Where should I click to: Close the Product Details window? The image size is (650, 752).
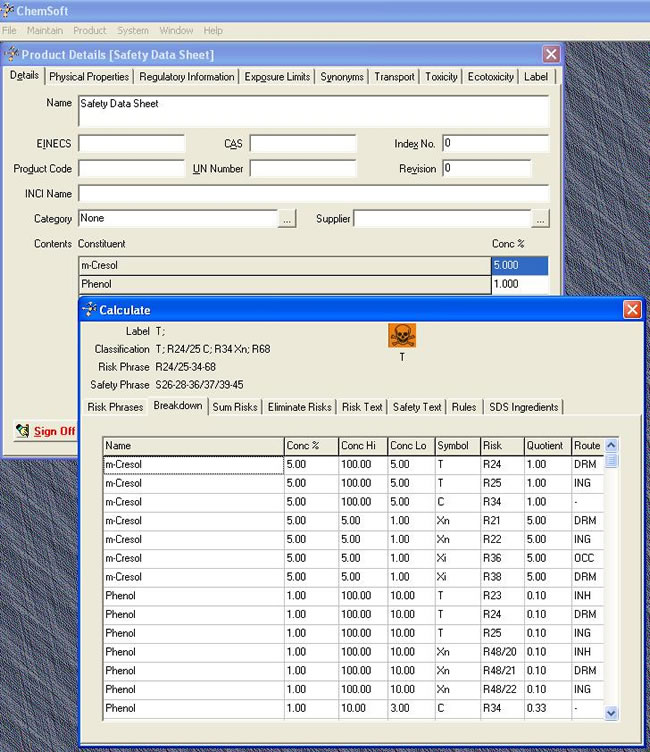[x=551, y=54]
